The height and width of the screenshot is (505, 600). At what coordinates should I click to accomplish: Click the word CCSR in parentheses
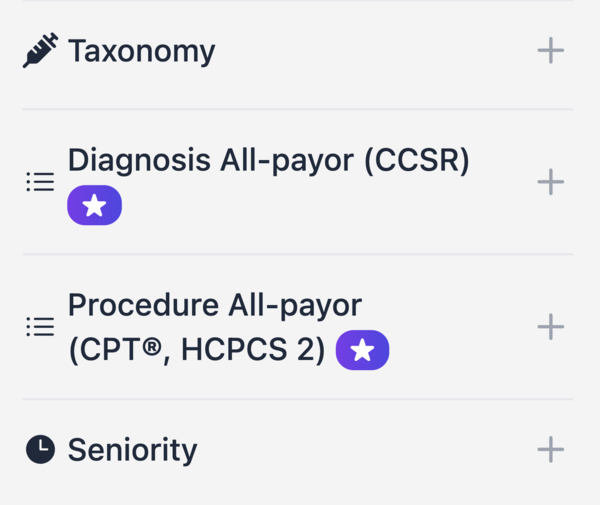click(417, 161)
